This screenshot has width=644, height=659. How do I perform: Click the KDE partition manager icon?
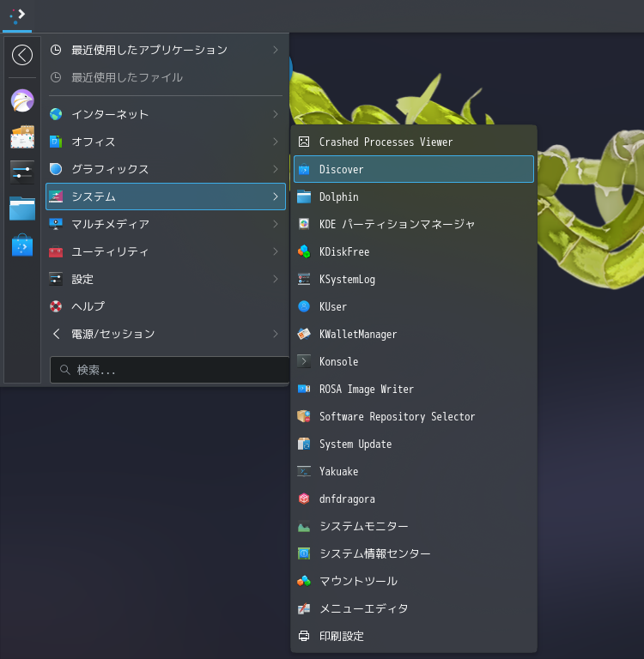(x=304, y=224)
